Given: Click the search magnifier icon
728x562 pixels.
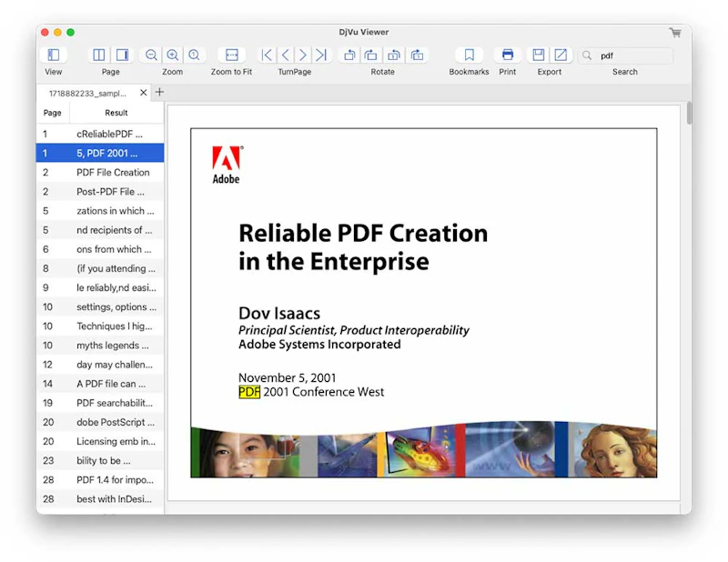Looking at the screenshot, I should (587, 55).
